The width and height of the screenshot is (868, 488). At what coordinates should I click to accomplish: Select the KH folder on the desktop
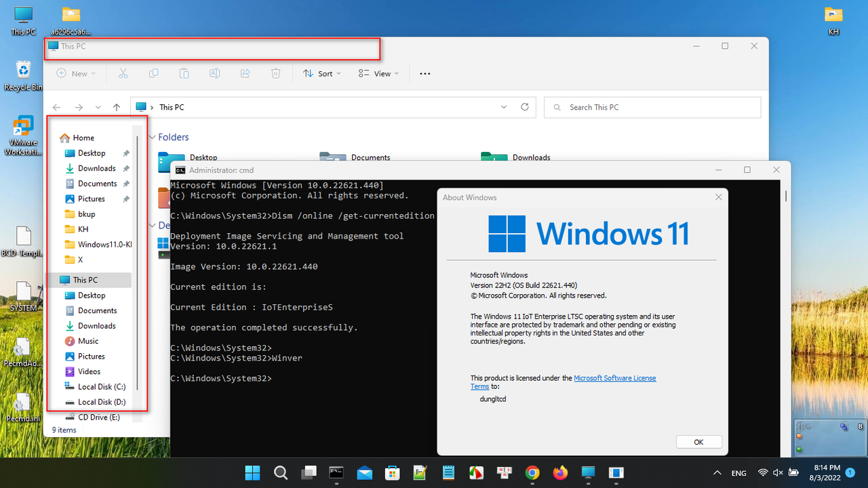[833, 21]
